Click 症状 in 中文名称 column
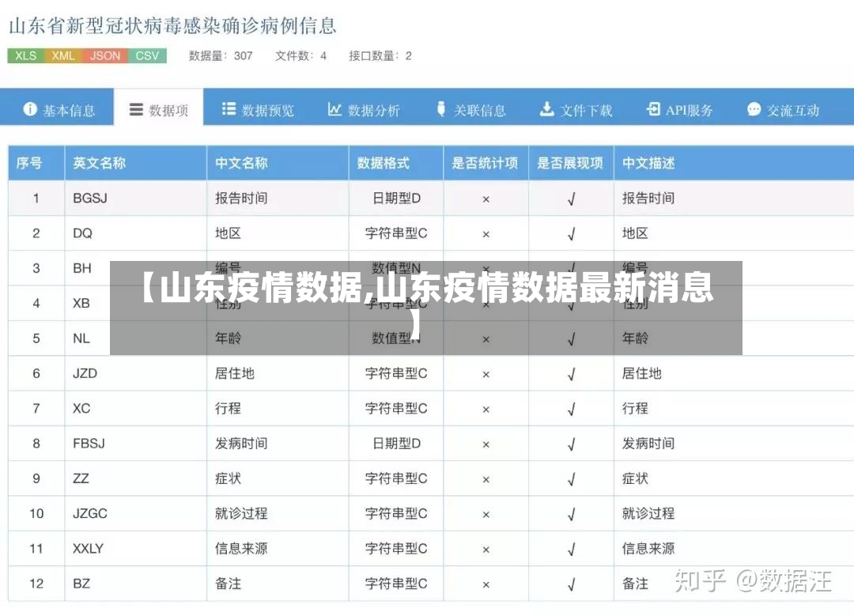The image size is (854, 616). (228, 478)
